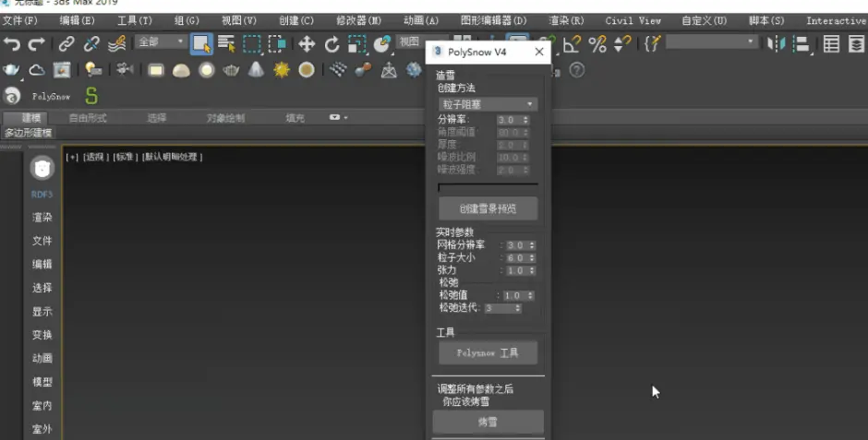This screenshot has width=868, height=440.
Task: Click the 松弛迭代 value field
Action: (499, 308)
